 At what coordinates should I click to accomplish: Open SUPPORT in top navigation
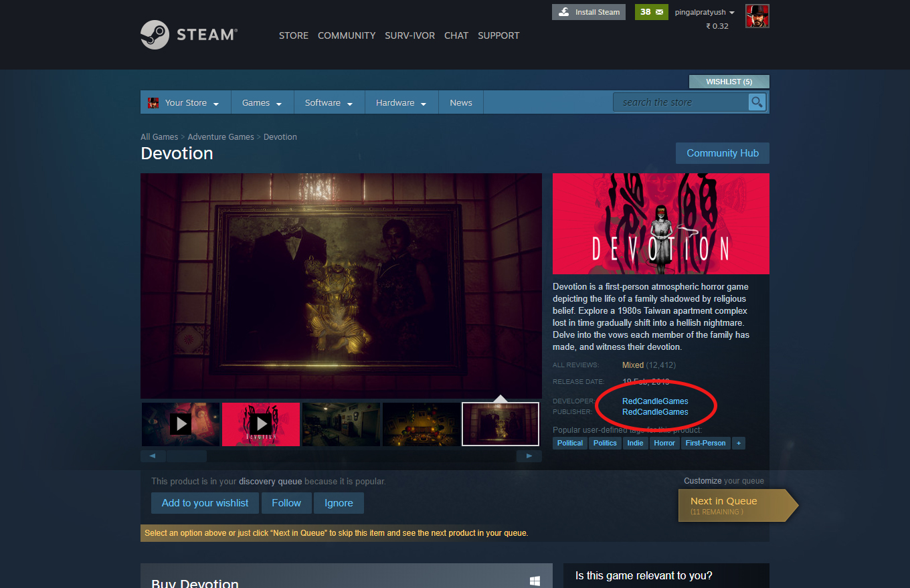(498, 35)
